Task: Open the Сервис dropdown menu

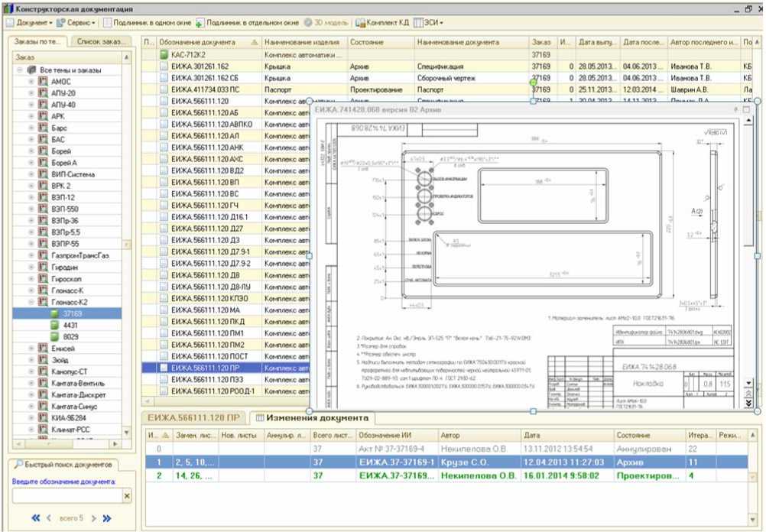Action: click(76, 23)
